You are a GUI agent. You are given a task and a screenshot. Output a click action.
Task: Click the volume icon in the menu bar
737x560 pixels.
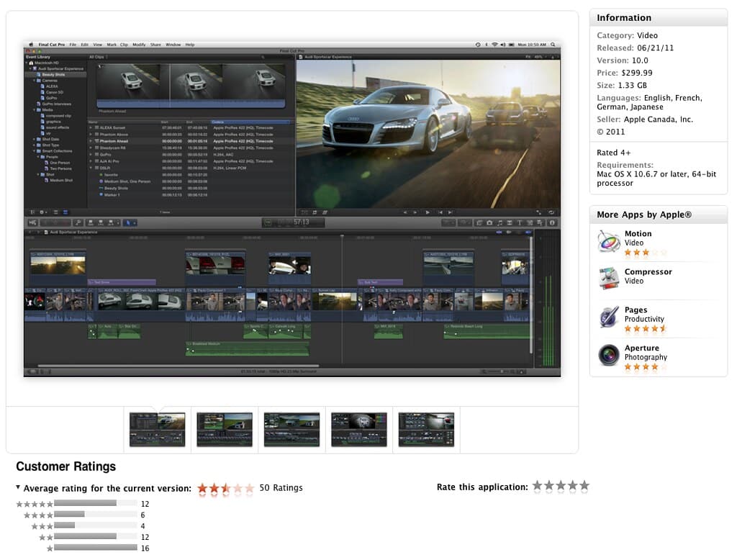502,45
